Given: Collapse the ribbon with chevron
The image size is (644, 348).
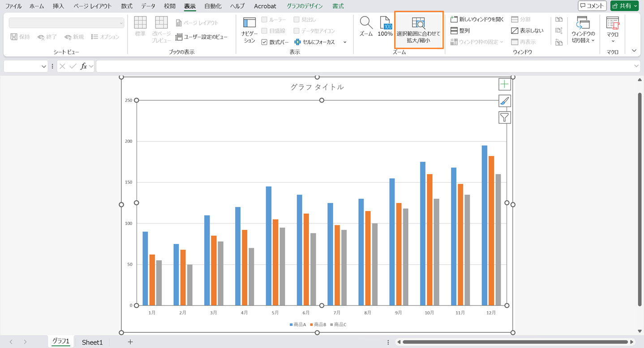Looking at the screenshot, I should click(x=634, y=51).
